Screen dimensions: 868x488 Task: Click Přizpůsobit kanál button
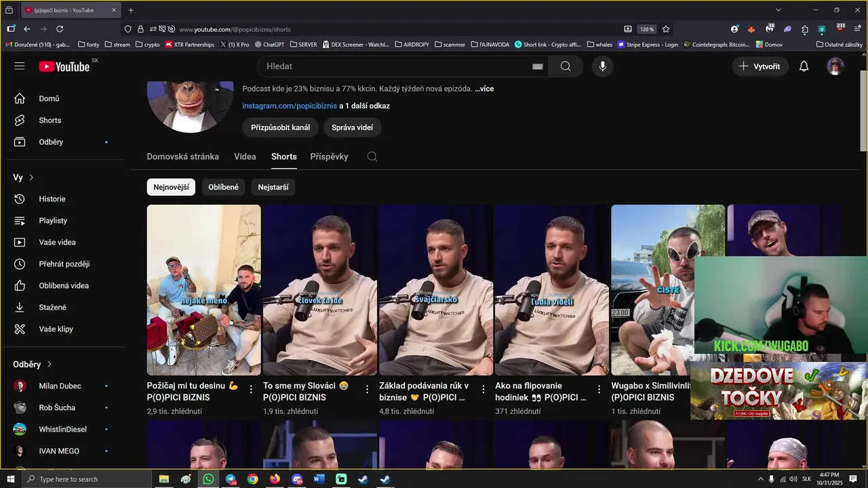pyautogui.click(x=281, y=127)
